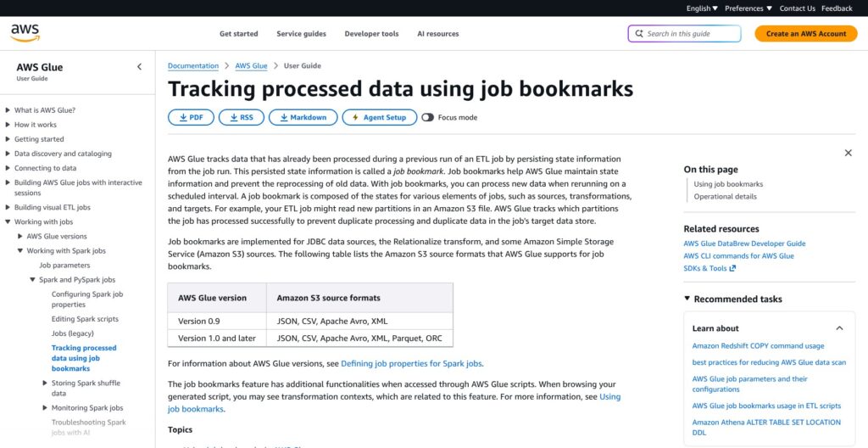Select Tracking processed data using job bookmarks
Image resolution: width=868 pixels, height=448 pixels.
[84, 358]
